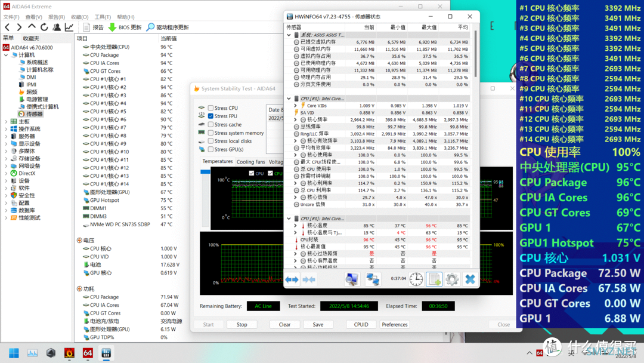The width and height of the screenshot is (644, 363).
Task: Expand the HWiNFO Core VIDs row
Action: point(295,106)
